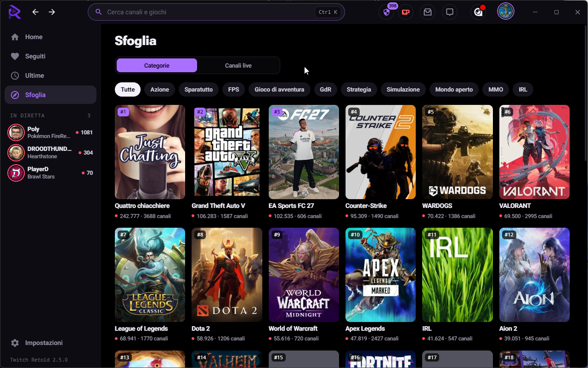
Task: Open the Just Chatting category thumbnail
Action: pyautogui.click(x=150, y=152)
